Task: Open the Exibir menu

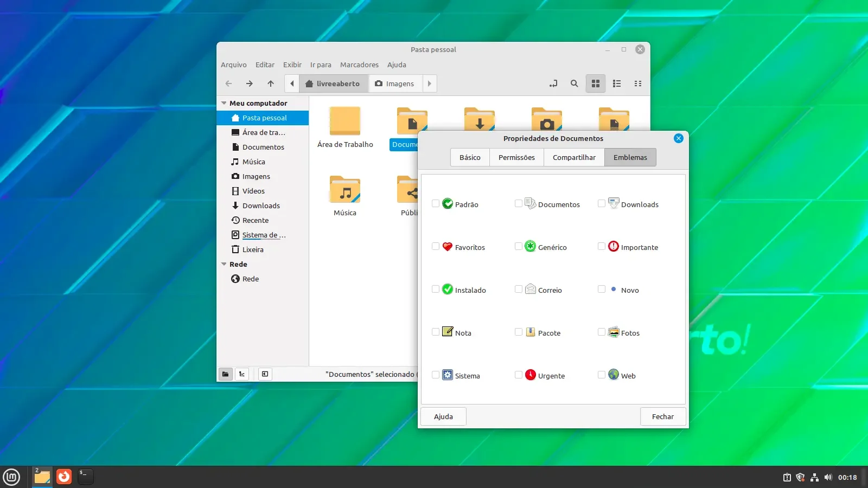Action: [x=292, y=65]
